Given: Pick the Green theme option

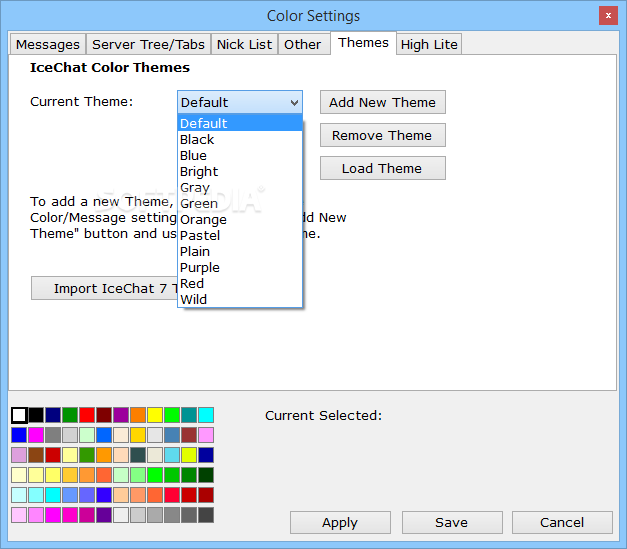Looking at the screenshot, I should [x=240, y=204].
